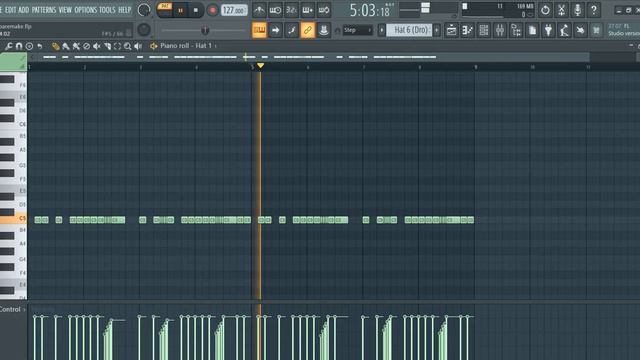Open the OPTIONS menu
The image size is (640, 360).
86,10
